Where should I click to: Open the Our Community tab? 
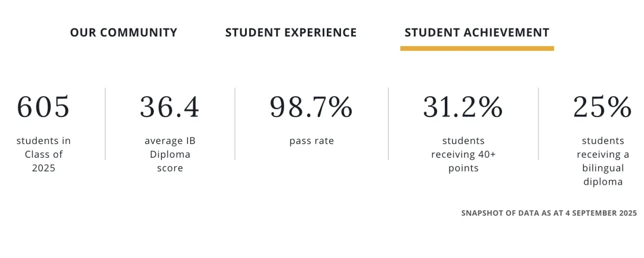coord(123,32)
